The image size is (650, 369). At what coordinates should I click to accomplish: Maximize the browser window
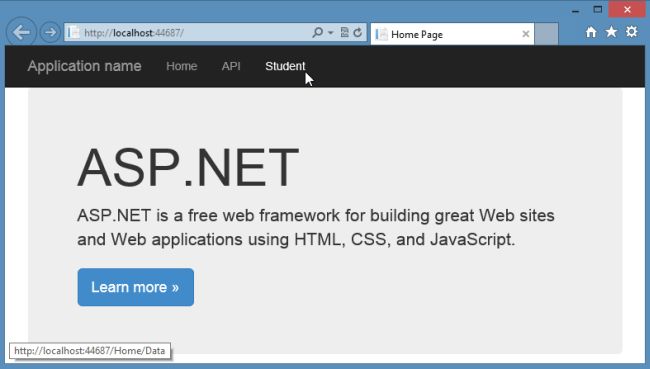(x=597, y=10)
